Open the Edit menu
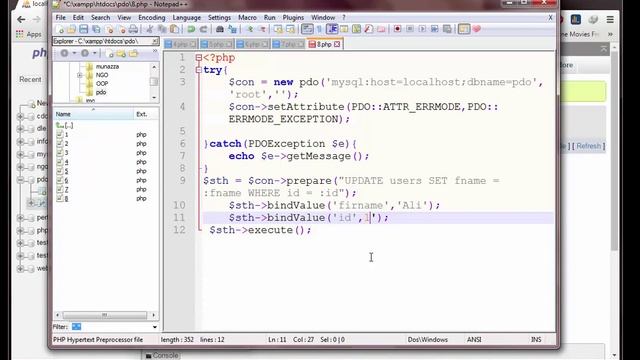Image resolution: width=640 pixels, height=360 pixels. click(78, 18)
